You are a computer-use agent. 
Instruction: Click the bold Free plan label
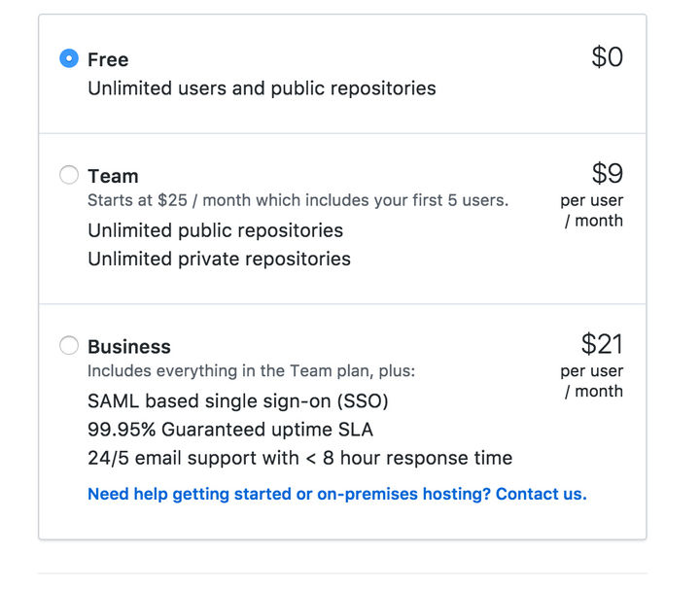[x=108, y=59]
